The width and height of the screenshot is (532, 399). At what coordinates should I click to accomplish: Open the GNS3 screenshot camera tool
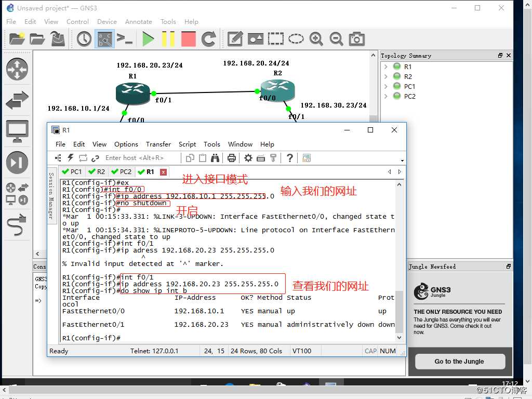pyautogui.click(x=356, y=39)
